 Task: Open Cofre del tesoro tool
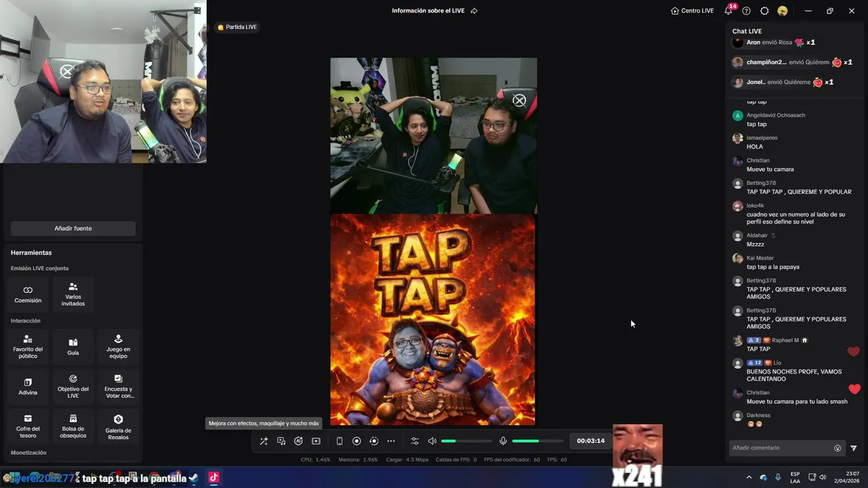28,426
